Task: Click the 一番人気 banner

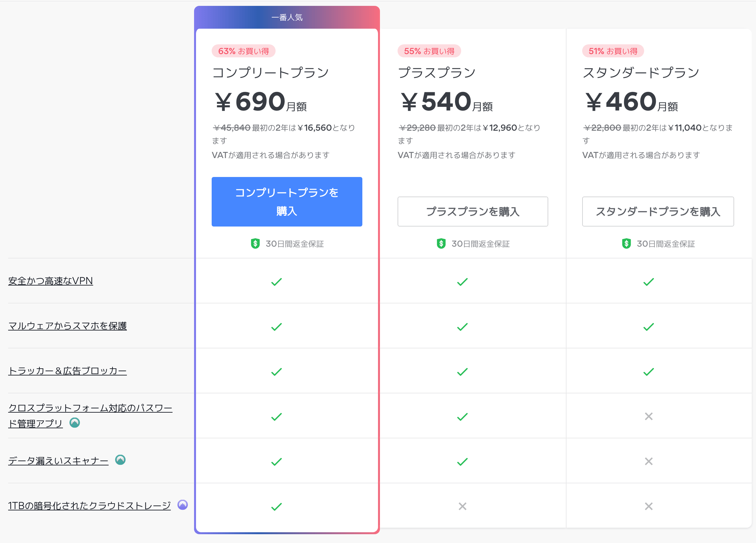Action: point(287,17)
